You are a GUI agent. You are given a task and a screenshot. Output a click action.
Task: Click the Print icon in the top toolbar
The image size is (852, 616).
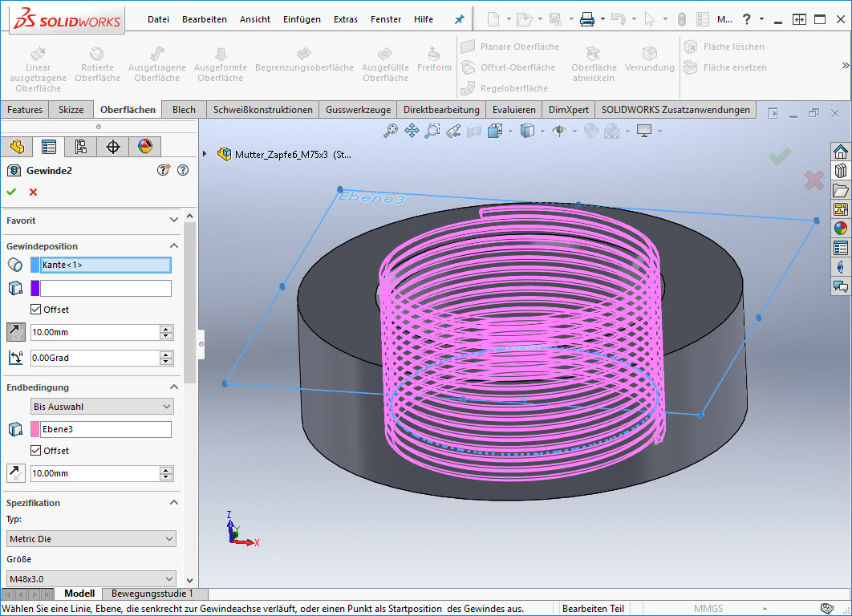coord(586,20)
